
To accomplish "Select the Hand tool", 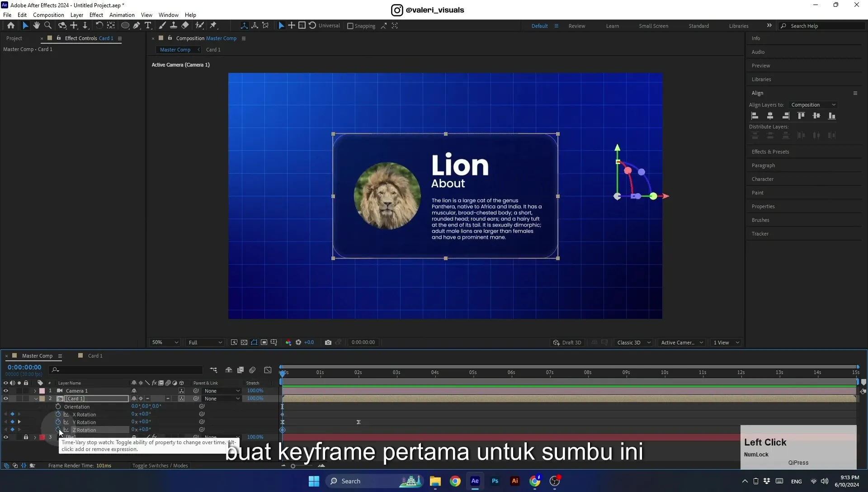I will click(x=36, y=26).
